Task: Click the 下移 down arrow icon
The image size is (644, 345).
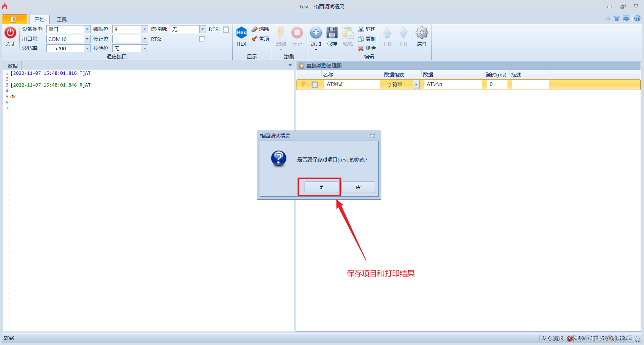Action: [x=403, y=33]
